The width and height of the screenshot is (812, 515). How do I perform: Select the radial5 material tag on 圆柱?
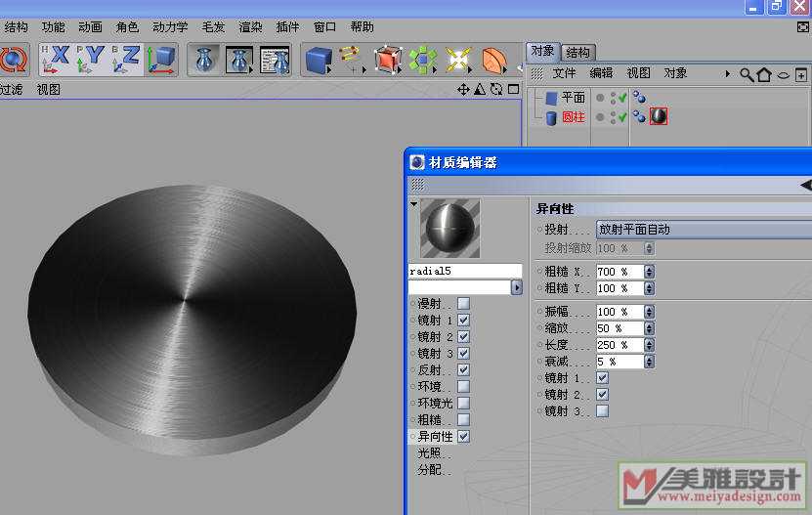pos(659,116)
